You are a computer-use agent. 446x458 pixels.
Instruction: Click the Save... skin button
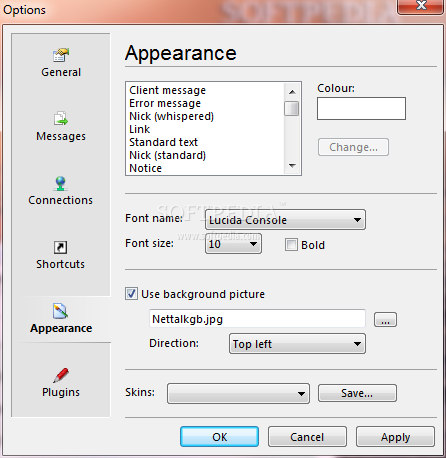tap(357, 393)
